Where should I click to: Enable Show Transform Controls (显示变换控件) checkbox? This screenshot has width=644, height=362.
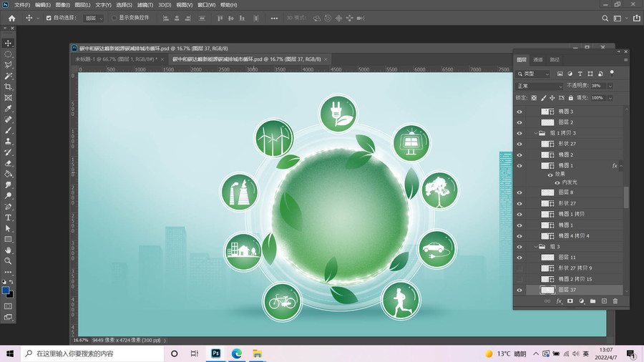tap(114, 18)
